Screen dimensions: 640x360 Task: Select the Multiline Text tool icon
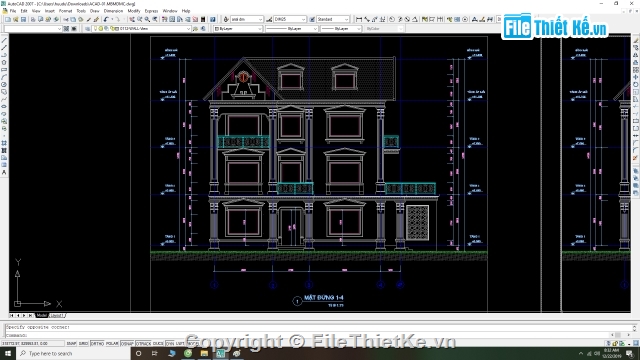point(4,172)
